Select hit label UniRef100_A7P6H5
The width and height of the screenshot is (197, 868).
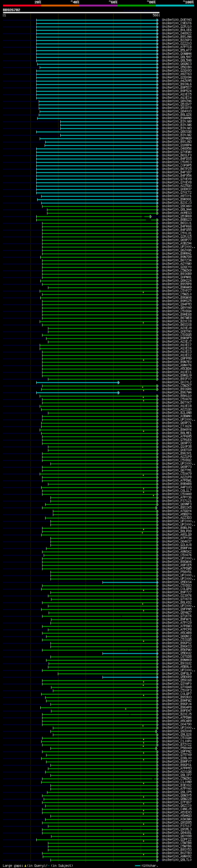pyautogui.click(x=177, y=436)
